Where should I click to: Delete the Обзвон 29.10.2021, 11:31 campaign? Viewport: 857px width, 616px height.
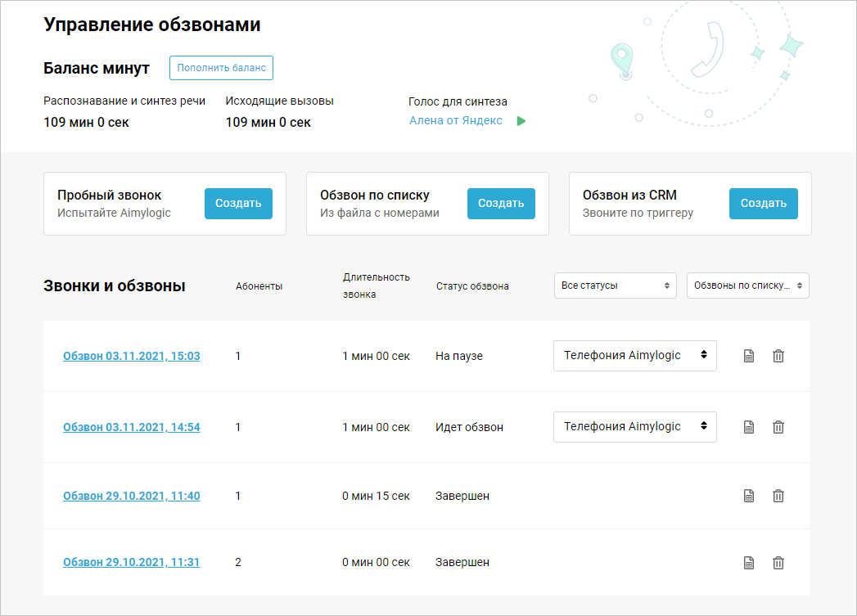pyautogui.click(x=778, y=563)
